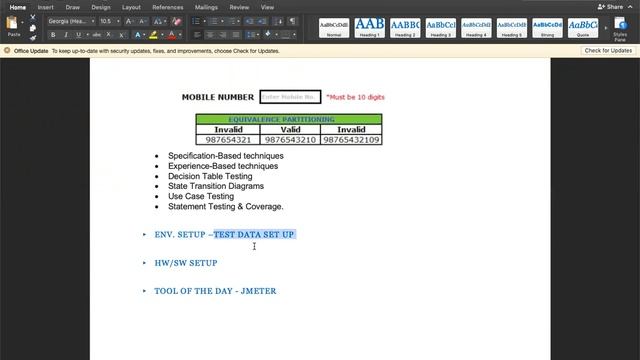Toggle Bold formatting
640x360 pixels.
[x=53, y=35]
